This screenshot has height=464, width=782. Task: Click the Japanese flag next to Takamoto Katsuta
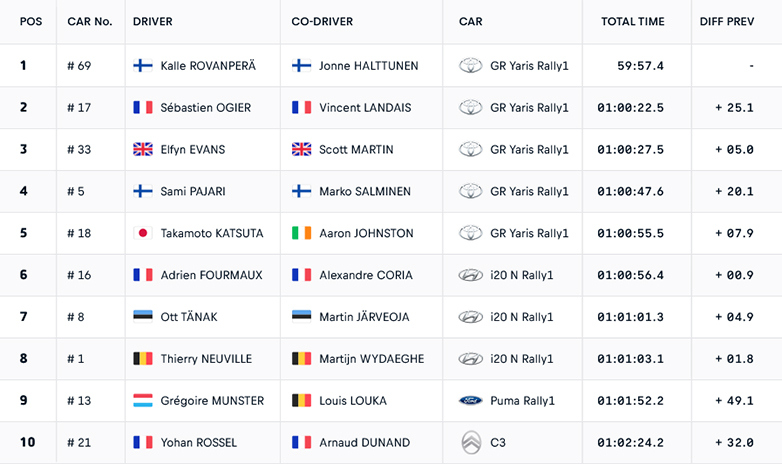point(142,233)
